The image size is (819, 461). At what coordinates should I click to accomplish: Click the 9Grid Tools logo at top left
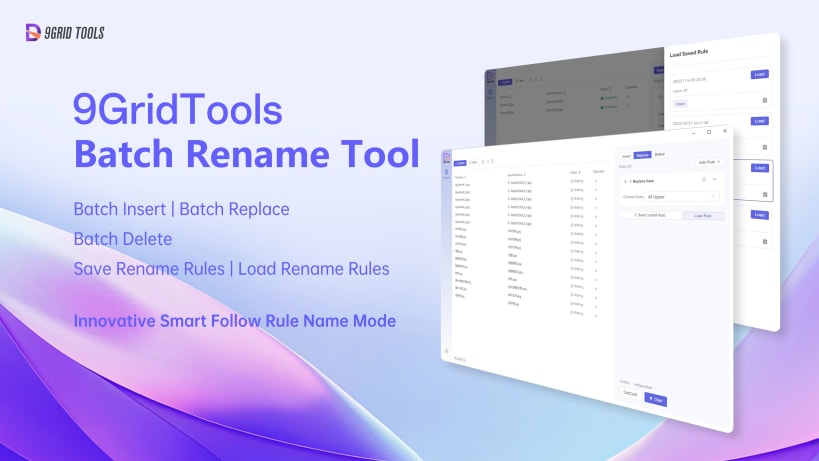[x=65, y=32]
